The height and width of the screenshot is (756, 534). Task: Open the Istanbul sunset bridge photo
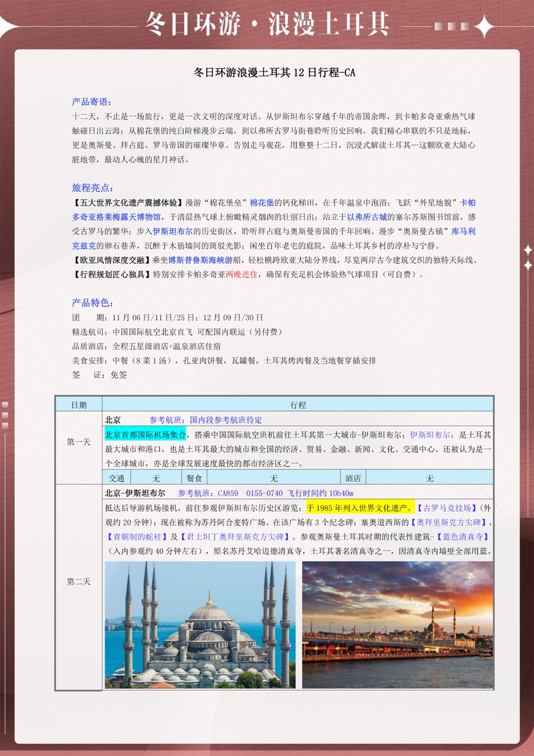point(397,625)
